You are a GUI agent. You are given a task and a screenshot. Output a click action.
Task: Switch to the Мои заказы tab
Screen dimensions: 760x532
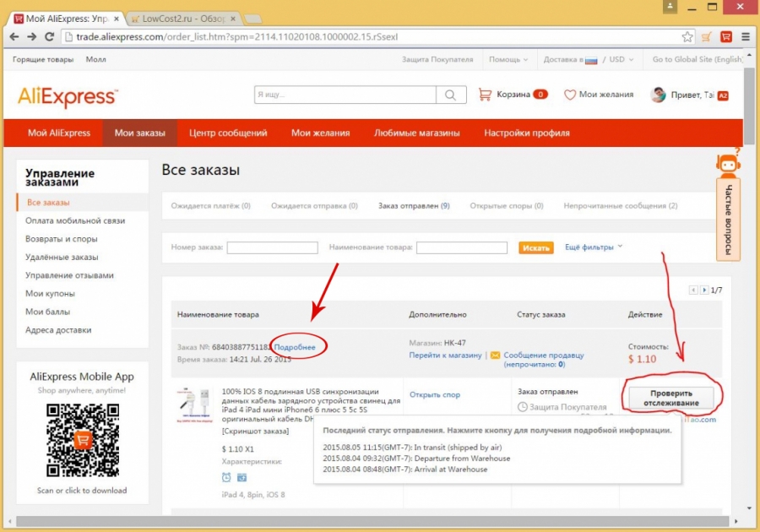click(140, 133)
